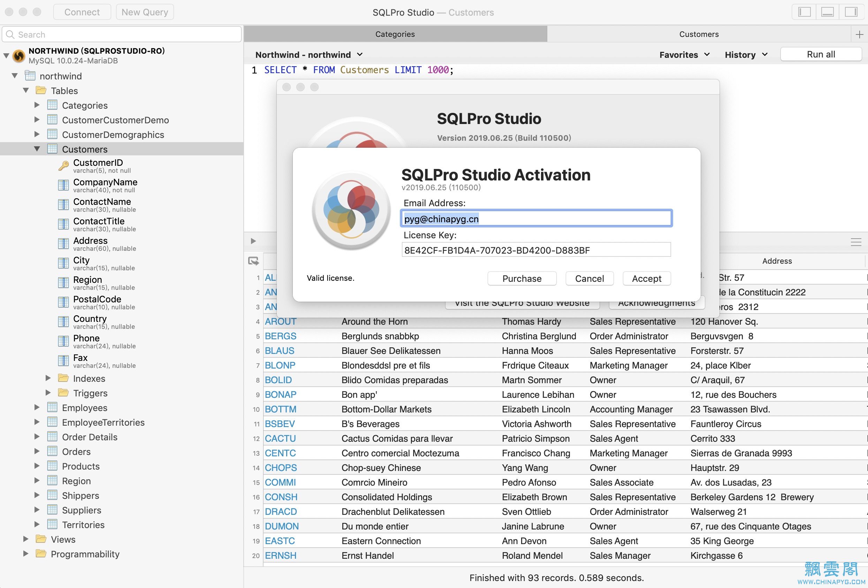
Task: Click the NORTHWIND server connection icon
Action: pos(19,56)
